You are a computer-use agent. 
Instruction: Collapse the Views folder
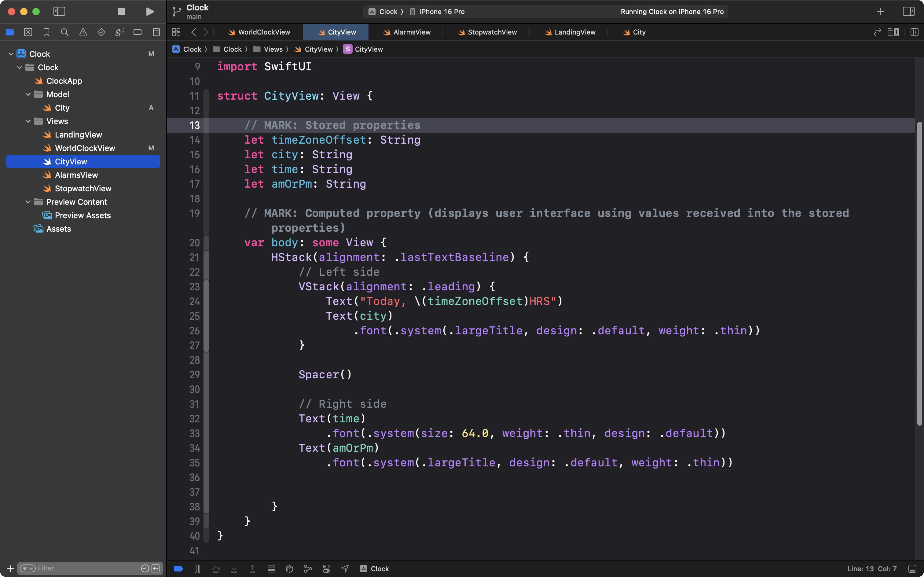click(28, 121)
